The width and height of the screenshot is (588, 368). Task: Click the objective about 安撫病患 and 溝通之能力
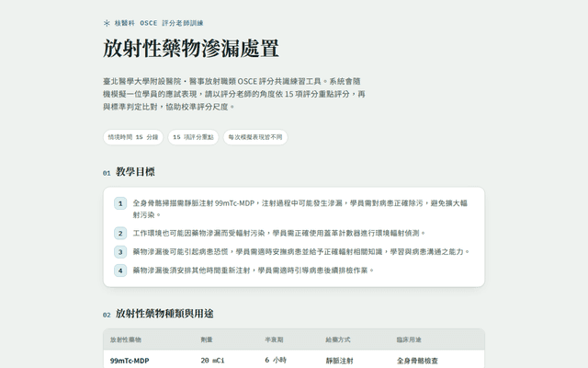coord(301,251)
